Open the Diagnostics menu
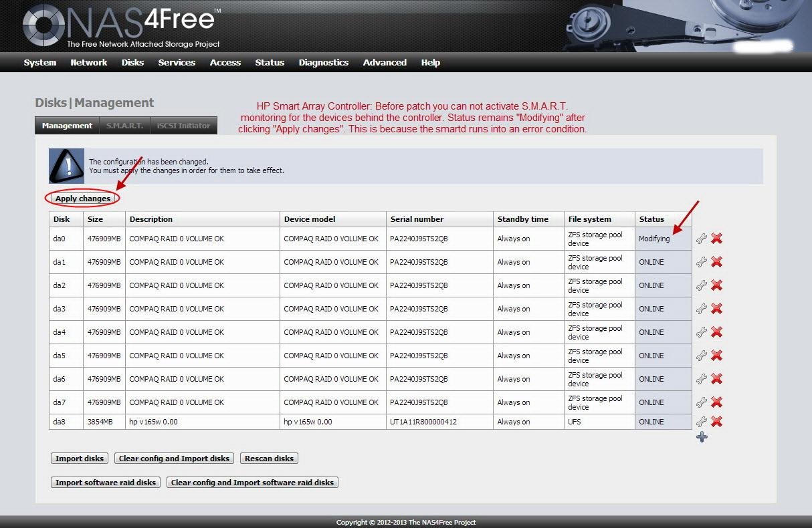The width and height of the screenshot is (812, 528). (x=324, y=62)
